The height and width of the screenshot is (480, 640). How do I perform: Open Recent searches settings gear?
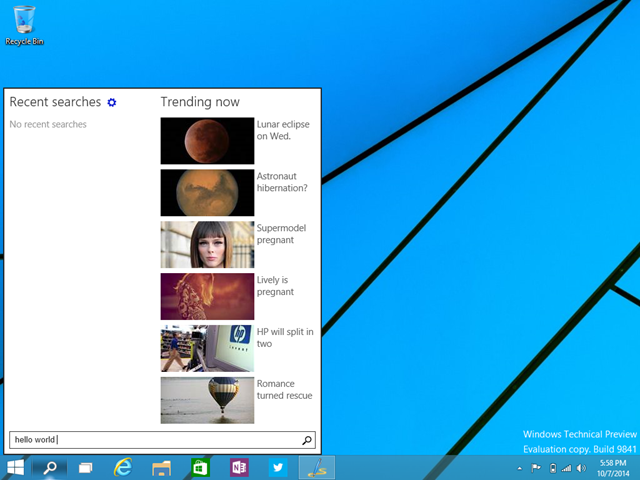click(112, 102)
